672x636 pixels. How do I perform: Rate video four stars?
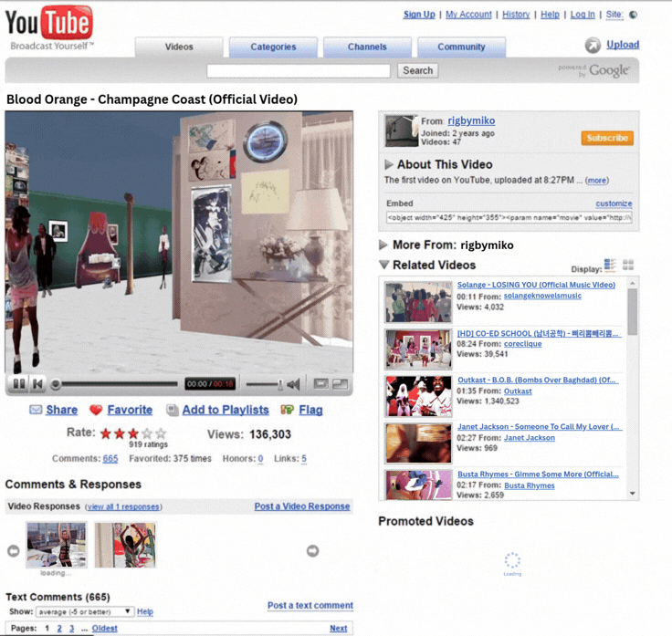(147, 433)
